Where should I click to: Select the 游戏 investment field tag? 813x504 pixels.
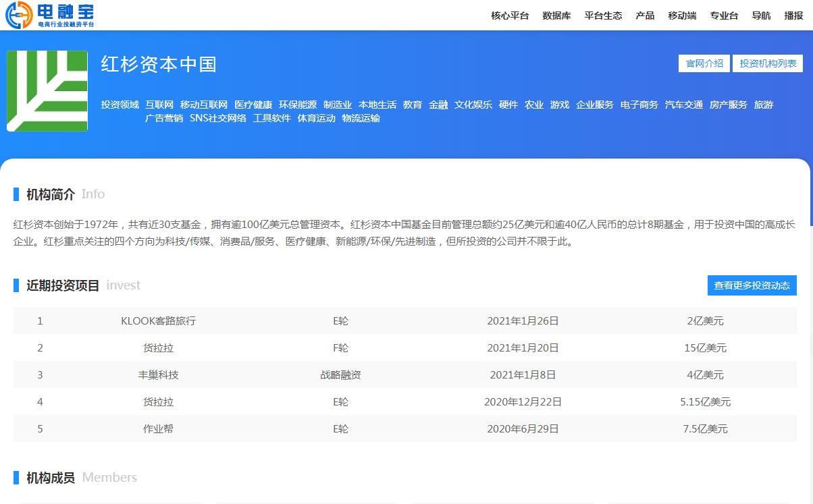click(560, 105)
